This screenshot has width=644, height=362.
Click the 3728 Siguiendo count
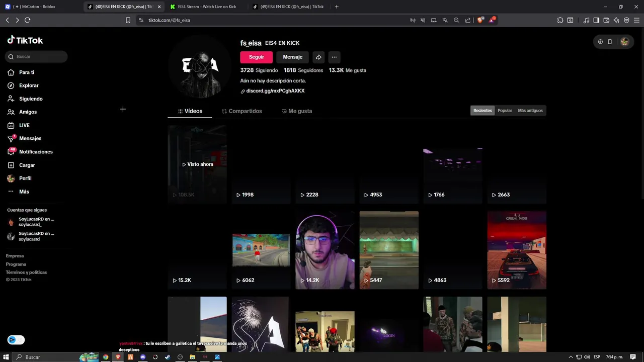(x=259, y=70)
